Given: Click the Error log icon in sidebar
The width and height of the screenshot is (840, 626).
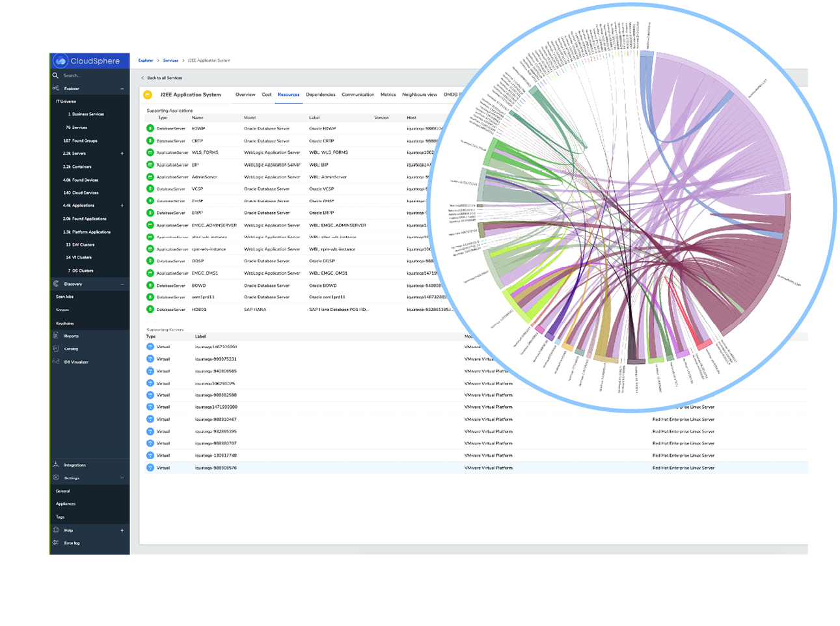Looking at the screenshot, I should click(x=56, y=543).
